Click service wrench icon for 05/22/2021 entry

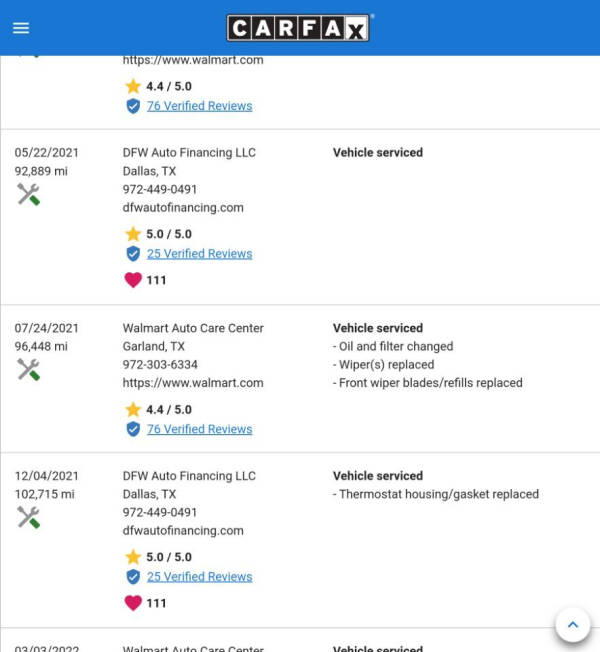pos(28,194)
